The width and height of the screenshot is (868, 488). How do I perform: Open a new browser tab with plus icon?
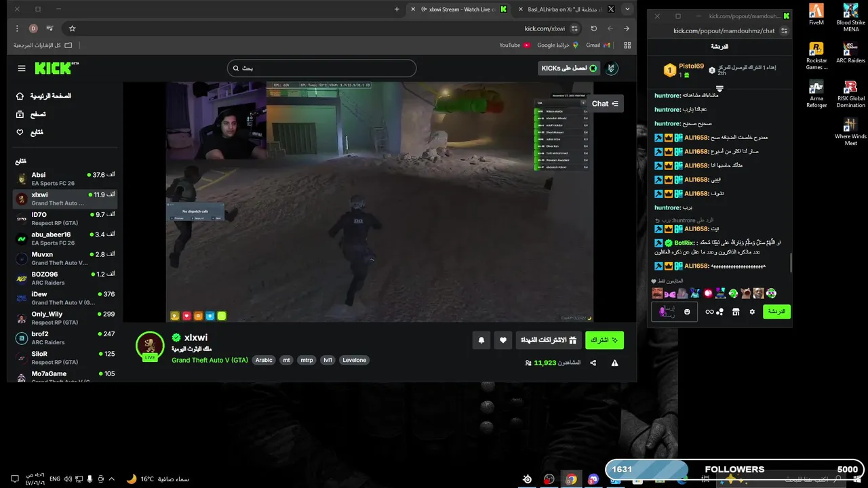[397, 9]
